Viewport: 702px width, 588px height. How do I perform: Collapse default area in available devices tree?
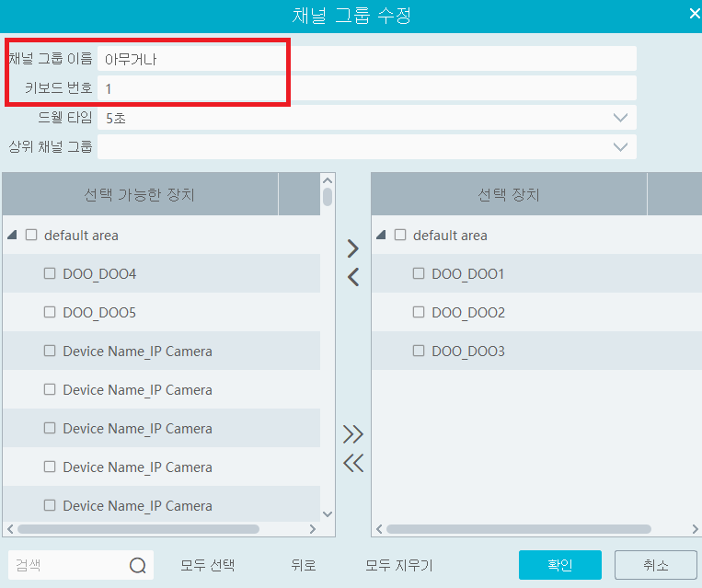[12, 236]
